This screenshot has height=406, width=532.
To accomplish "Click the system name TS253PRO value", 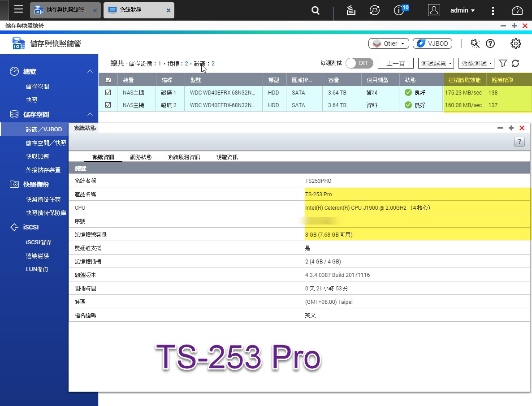I will point(318,181).
